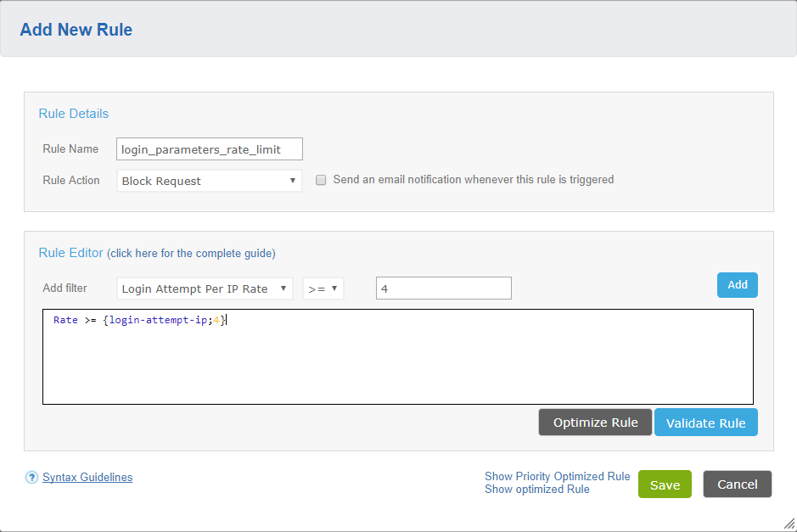797x532 pixels.
Task: Open the complete guide link
Action: (x=191, y=253)
